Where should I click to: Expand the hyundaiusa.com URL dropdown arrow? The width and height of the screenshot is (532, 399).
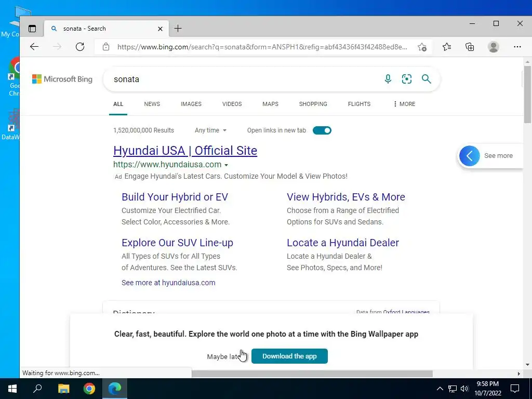227,165
